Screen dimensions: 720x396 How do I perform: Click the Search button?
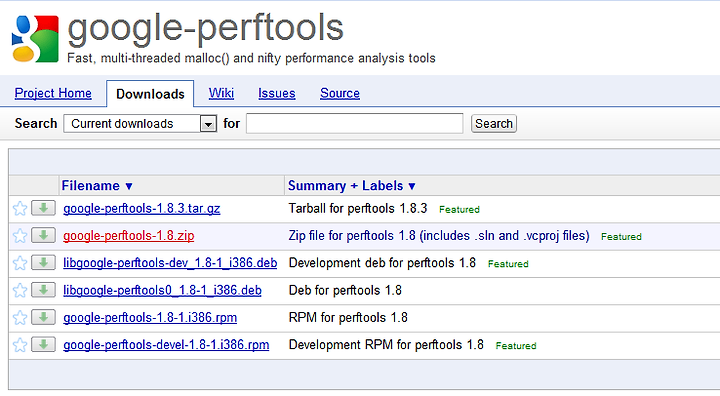(494, 124)
